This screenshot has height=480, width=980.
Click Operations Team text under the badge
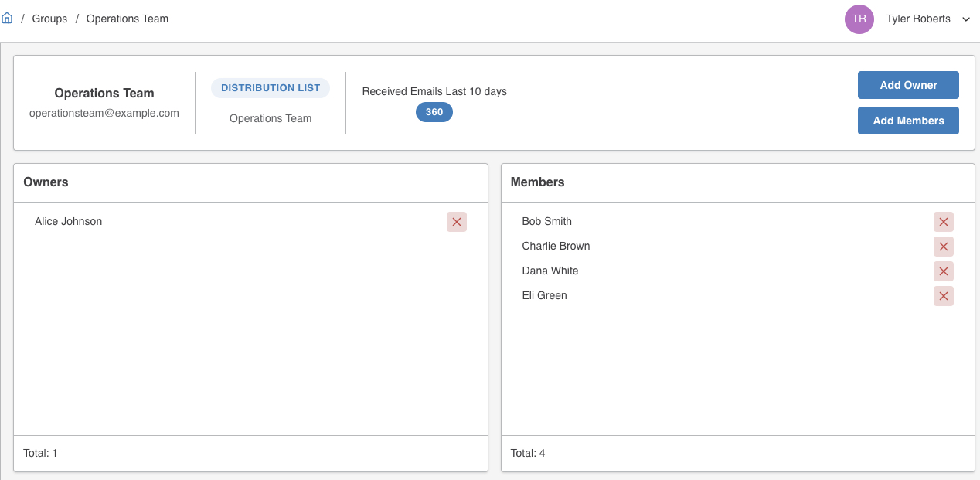[271, 118]
